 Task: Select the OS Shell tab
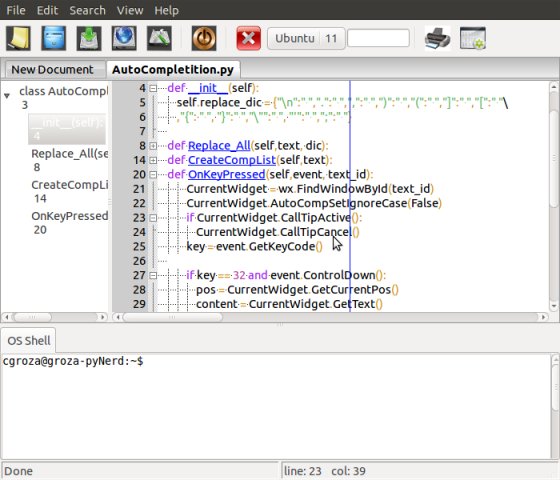(x=29, y=340)
